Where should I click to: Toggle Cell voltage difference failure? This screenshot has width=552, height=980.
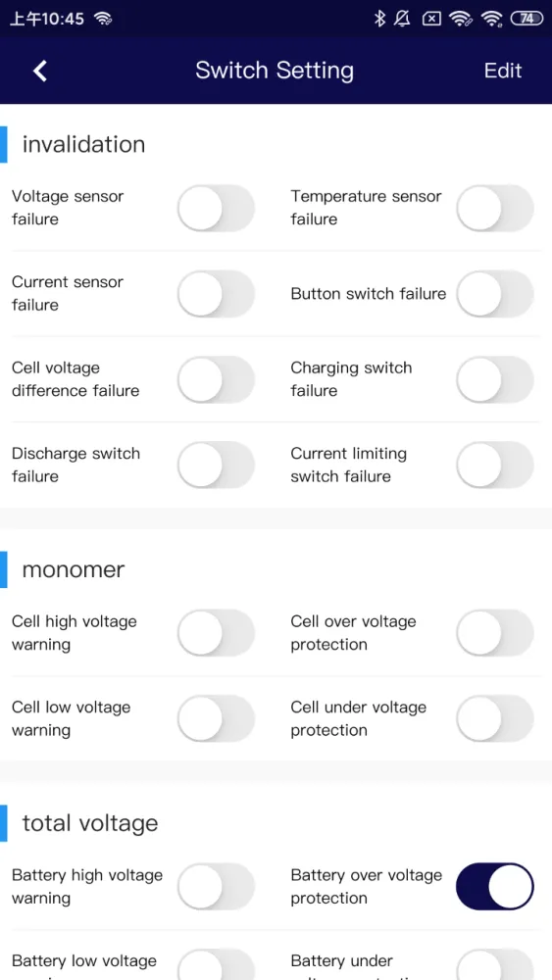tap(217, 379)
